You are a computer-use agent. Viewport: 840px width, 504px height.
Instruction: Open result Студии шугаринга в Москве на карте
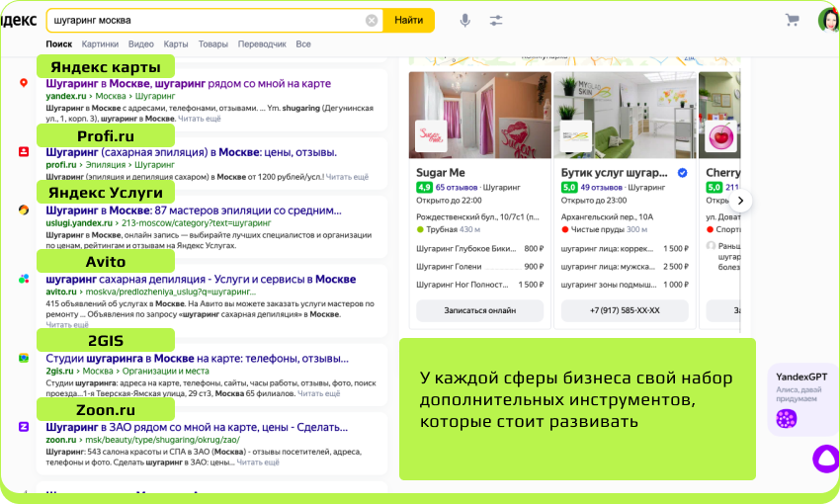click(x=197, y=359)
